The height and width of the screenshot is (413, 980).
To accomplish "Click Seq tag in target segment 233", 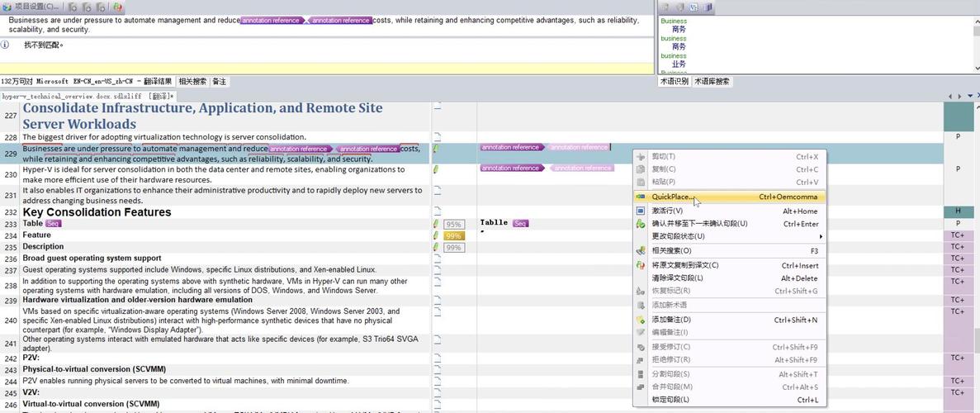I will 521,223.
